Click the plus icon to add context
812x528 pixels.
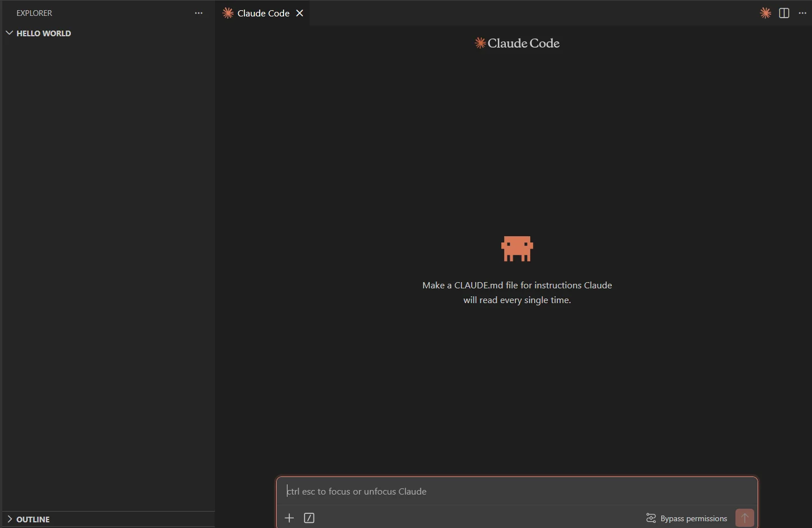click(289, 518)
